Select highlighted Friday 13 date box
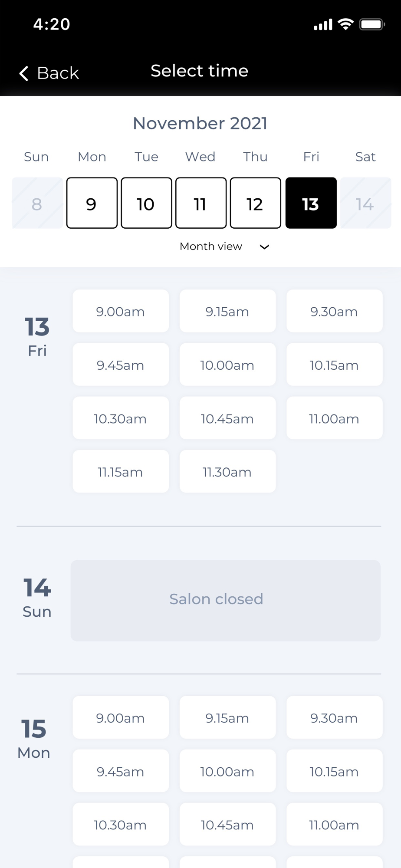This screenshot has height=868, width=401. [x=311, y=203]
